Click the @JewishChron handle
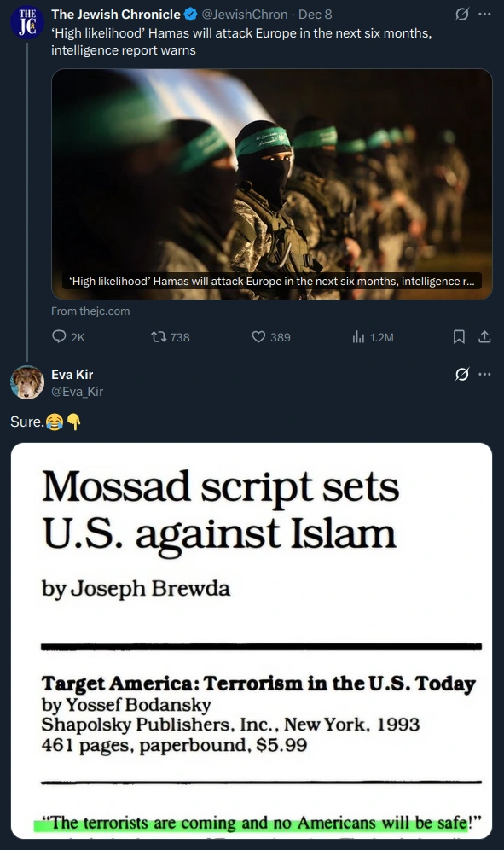 pyautogui.click(x=245, y=15)
